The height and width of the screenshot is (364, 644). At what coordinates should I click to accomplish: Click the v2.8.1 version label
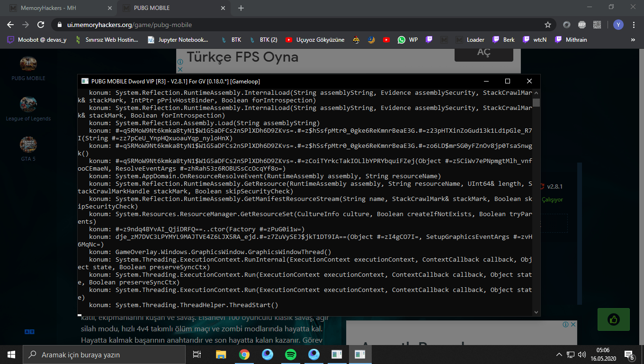click(555, 186)
